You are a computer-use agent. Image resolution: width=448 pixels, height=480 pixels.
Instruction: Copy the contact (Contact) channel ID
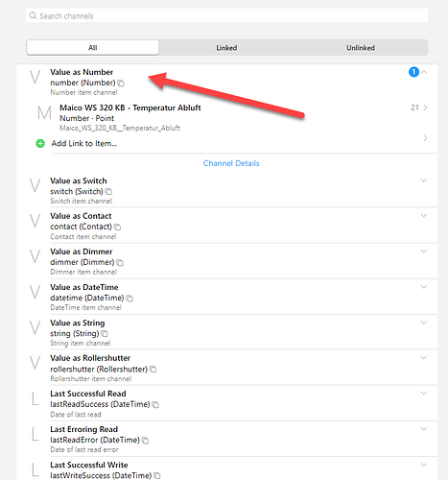[117, 227]
